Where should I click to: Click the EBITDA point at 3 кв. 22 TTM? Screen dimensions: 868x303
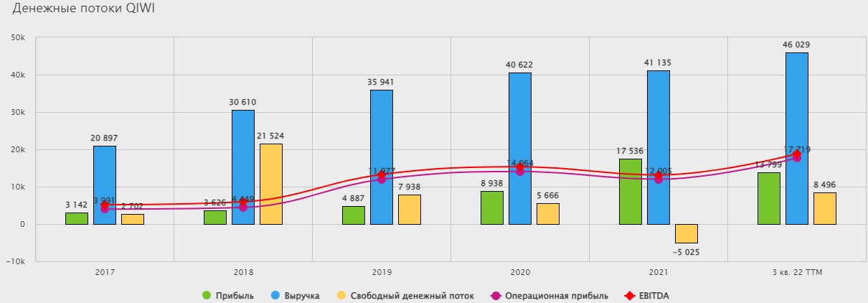797,154
